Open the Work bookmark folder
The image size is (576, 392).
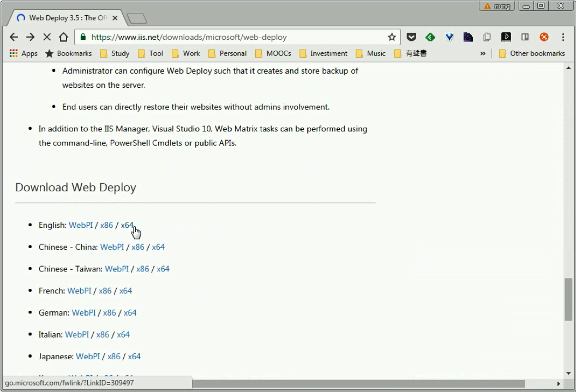186,53
